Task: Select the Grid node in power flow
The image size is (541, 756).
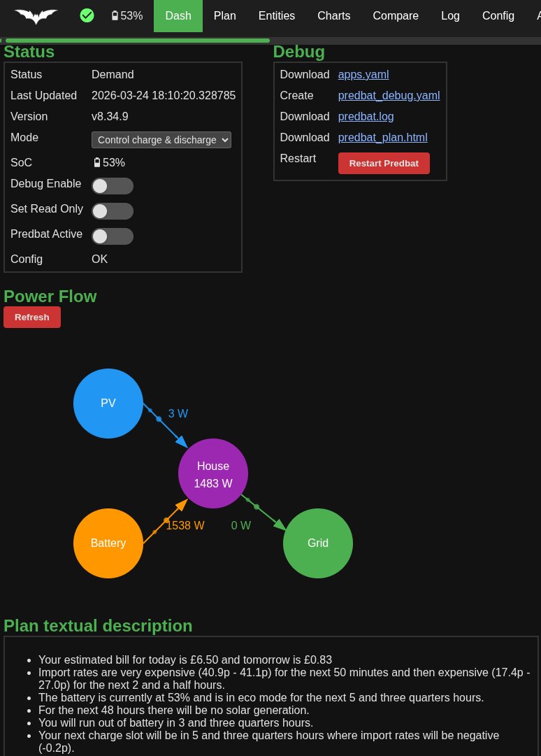Action: pyautogui.click(x=318, y=543)
